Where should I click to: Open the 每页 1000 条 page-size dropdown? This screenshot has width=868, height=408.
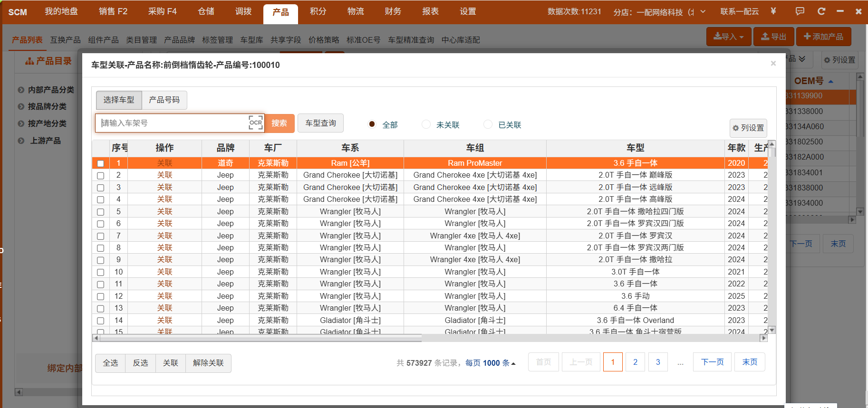point(490,363)
